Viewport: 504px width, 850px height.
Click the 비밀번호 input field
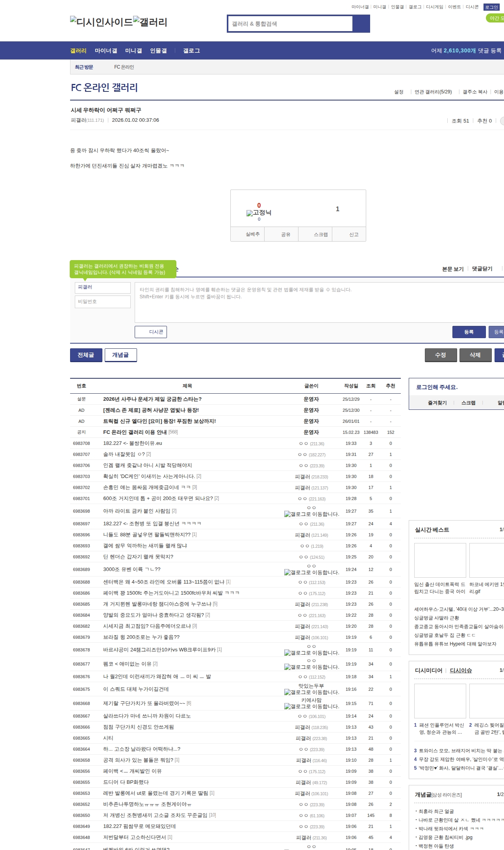point(102,301)
